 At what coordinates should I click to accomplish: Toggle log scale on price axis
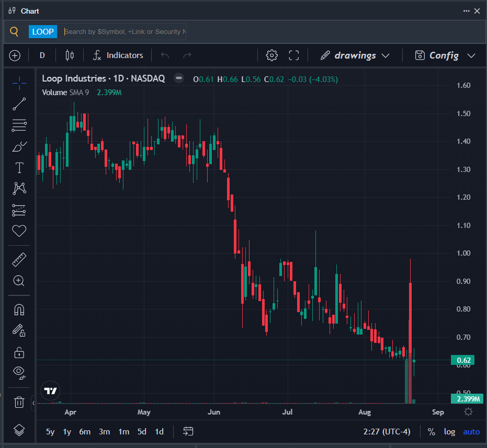pos(449,432)
